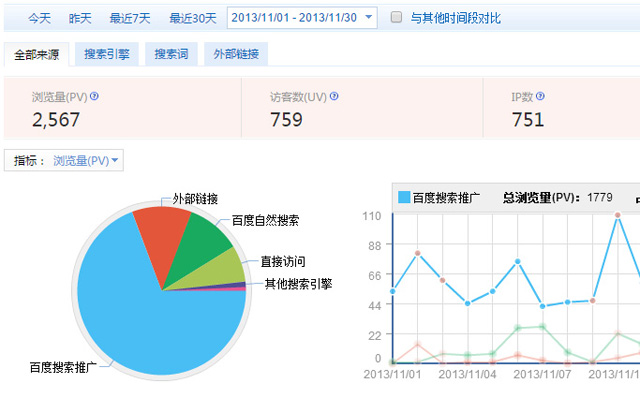This screenshot has height=398, width=640.
Task: Click the 百度搜索推广 chart legend label
Action: 446,198
